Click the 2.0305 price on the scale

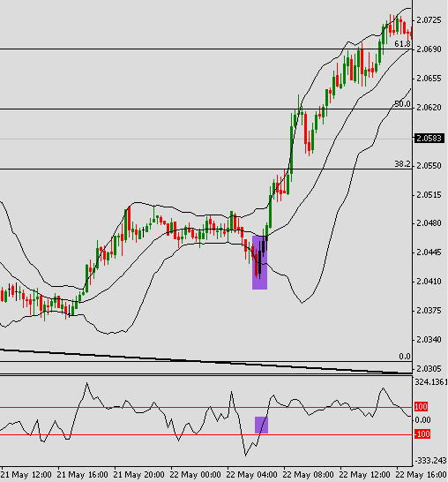coord(429,368)
